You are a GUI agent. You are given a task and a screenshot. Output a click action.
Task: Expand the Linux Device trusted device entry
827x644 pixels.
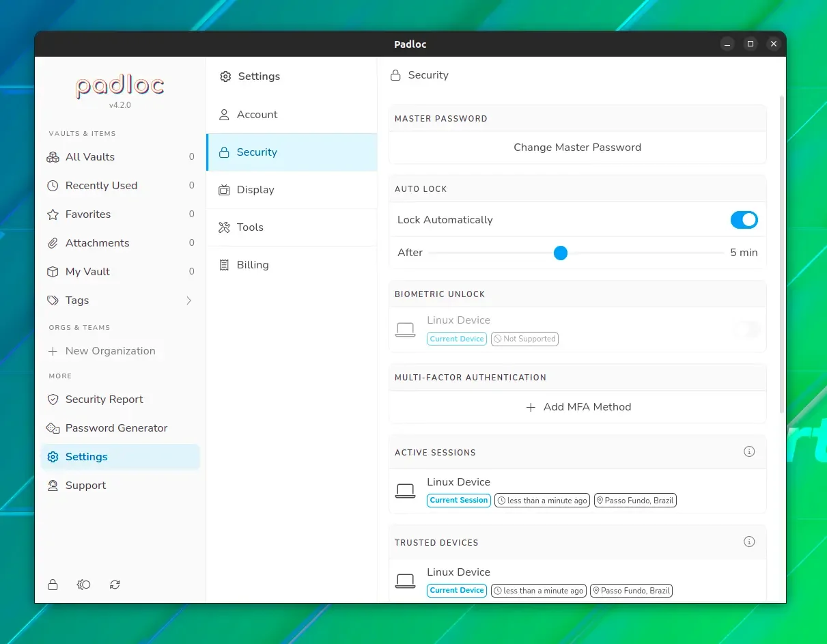click(578, 581)
